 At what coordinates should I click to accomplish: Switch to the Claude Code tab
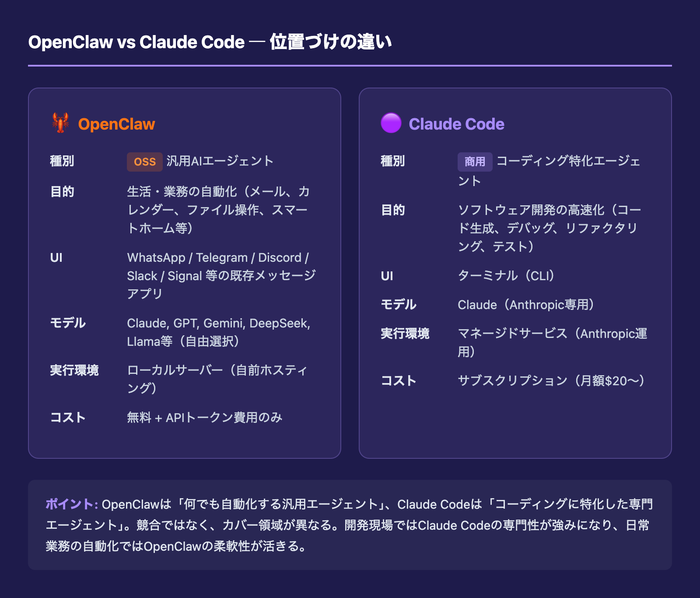[456, 124]
